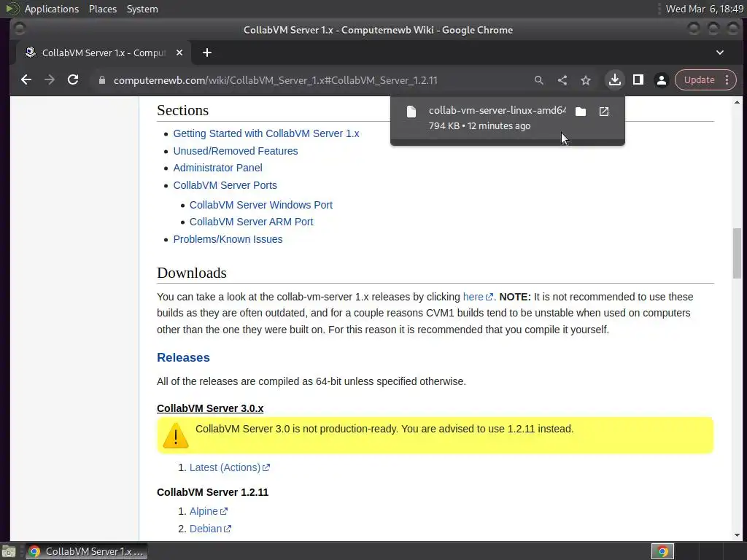Screen dimensions: 747x560
Task: Close the CollabVM Server 1.x tab
Action: point(179,52)
